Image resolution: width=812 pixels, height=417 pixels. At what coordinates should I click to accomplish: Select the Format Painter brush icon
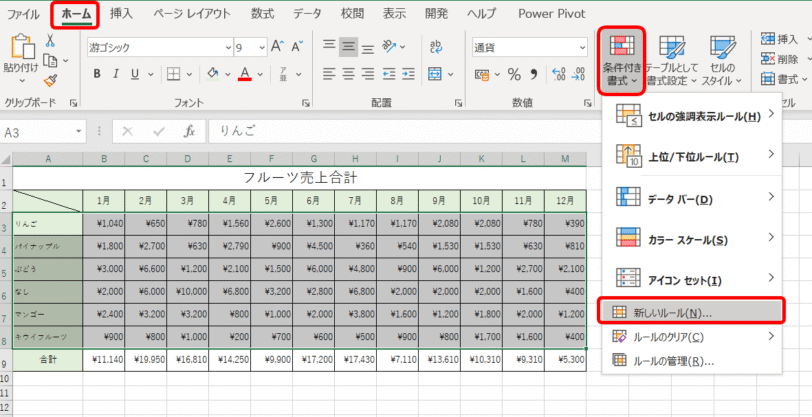(51, 80)
